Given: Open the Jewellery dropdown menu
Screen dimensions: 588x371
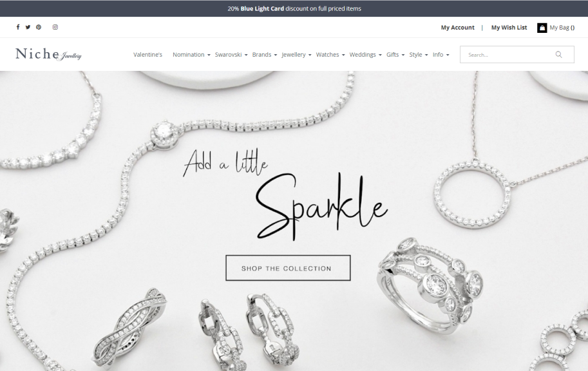Looking at the screenshot, I should [x=296, y=55].
